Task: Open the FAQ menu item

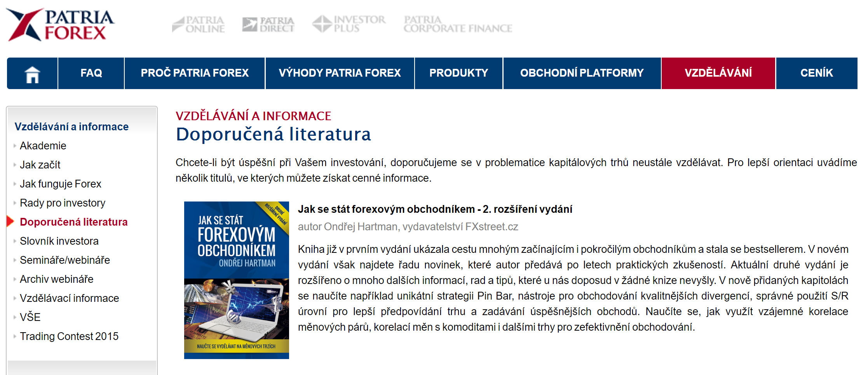Action: pos(91,73)
